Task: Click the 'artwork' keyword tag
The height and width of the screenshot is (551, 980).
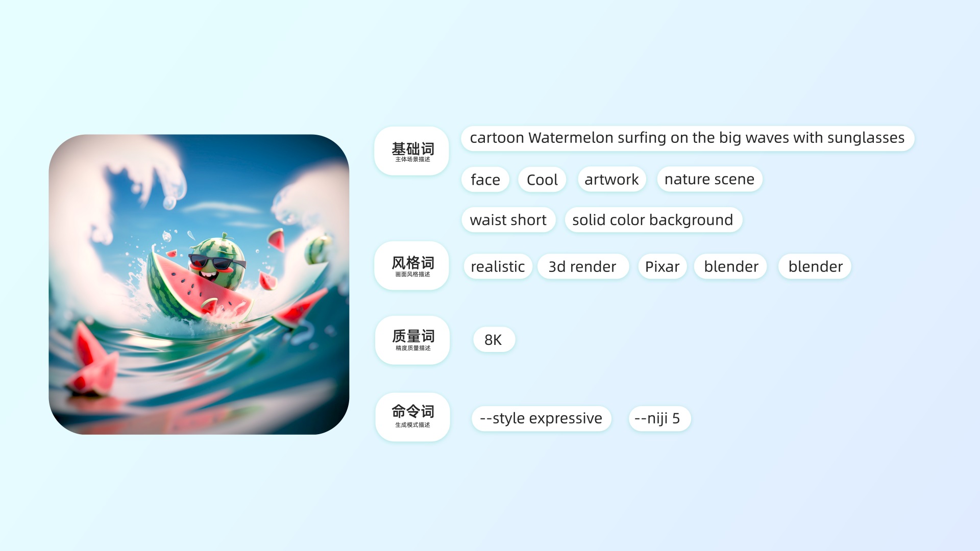Action: [611, 178]
